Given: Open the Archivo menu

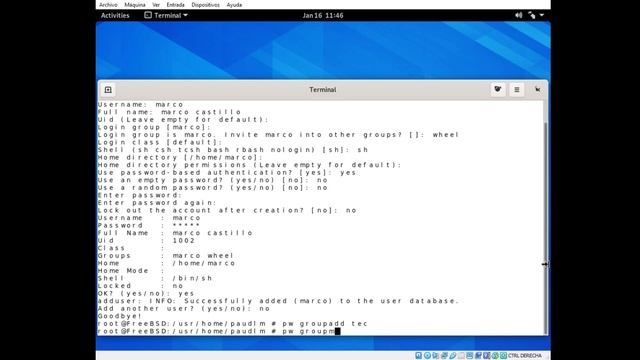Looking at the screenshot, I should coord(108,5).
